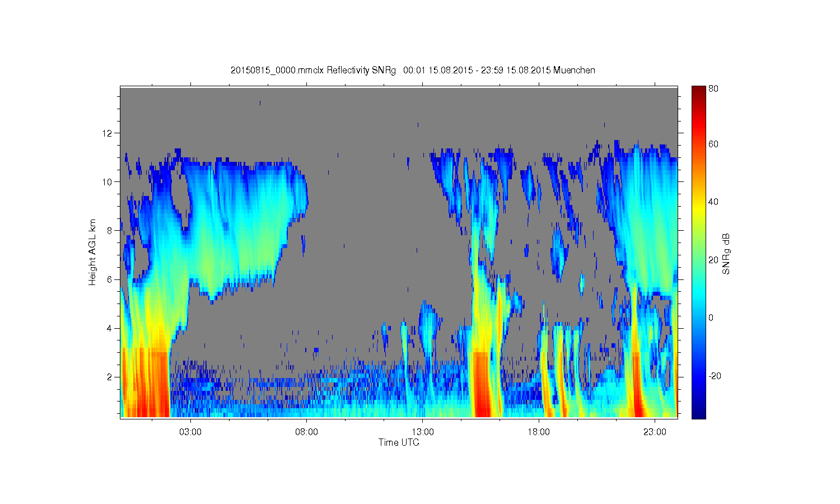Click the colorbar value label 0
840x504 pixels.
[x=711, y=318]
